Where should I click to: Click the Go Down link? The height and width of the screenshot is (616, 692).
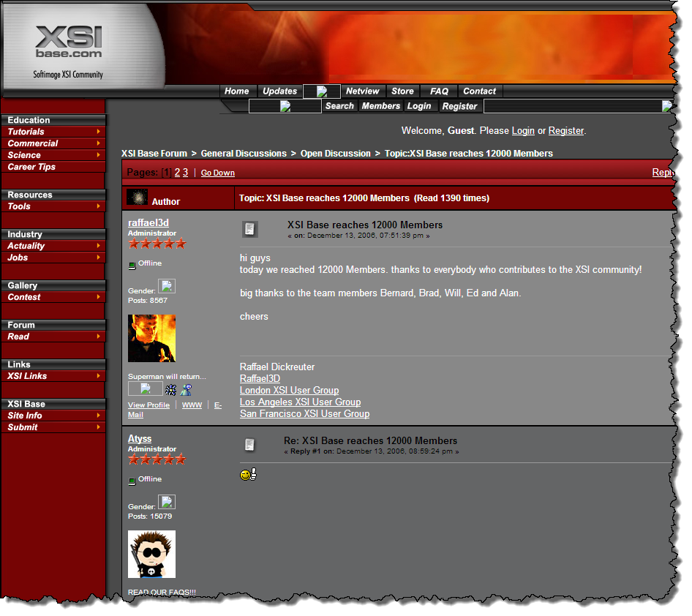pyautogui.click(x=218, y=173)
